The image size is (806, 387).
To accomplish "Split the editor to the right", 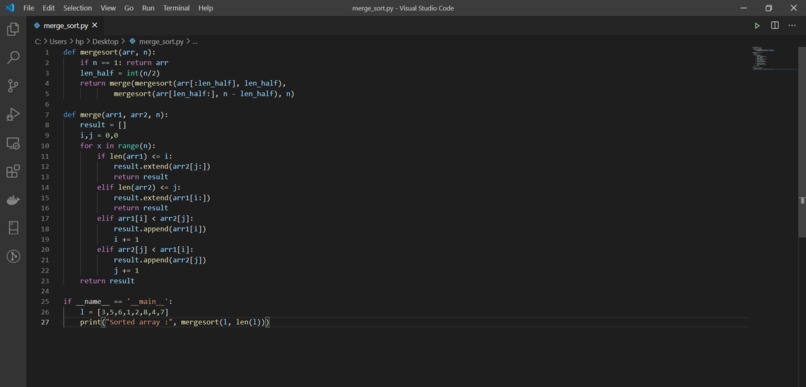I will tap(775, 25).
